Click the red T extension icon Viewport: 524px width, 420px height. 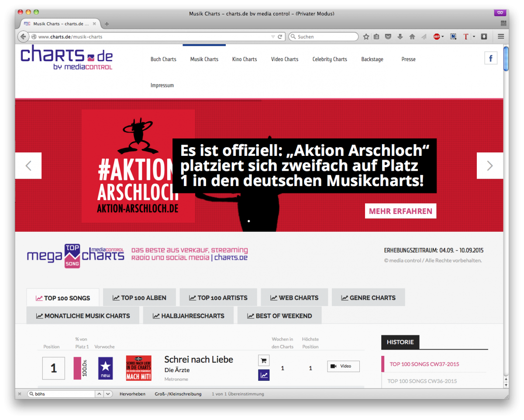pos(466,37)
